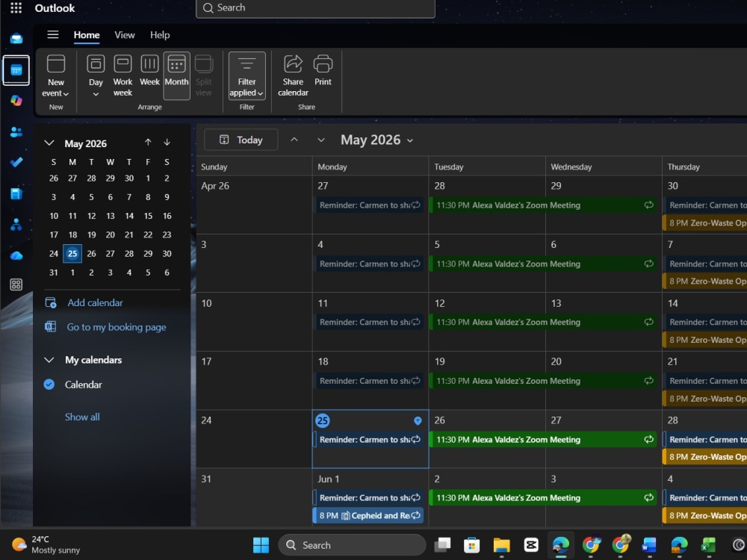Open To Do checkmark in sidebar
The width and height of the screenshot is (747, 560).
[16, 162]
